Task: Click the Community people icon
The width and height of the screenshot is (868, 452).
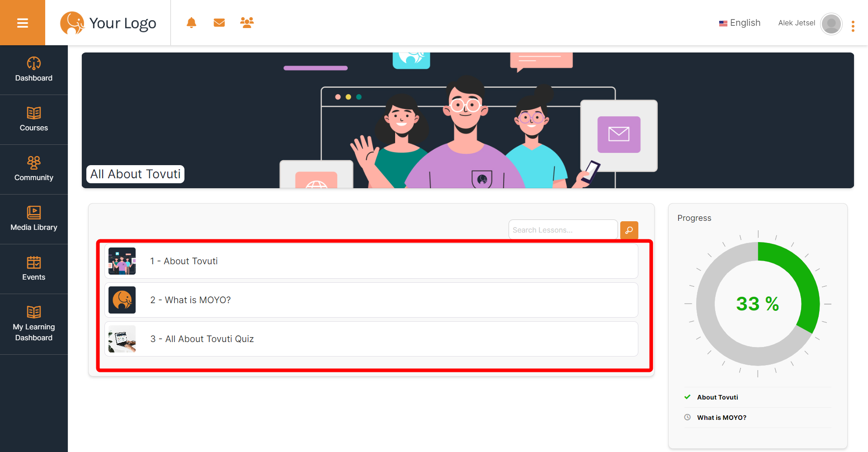Action: pyautogui.click(x=34, y=162)
